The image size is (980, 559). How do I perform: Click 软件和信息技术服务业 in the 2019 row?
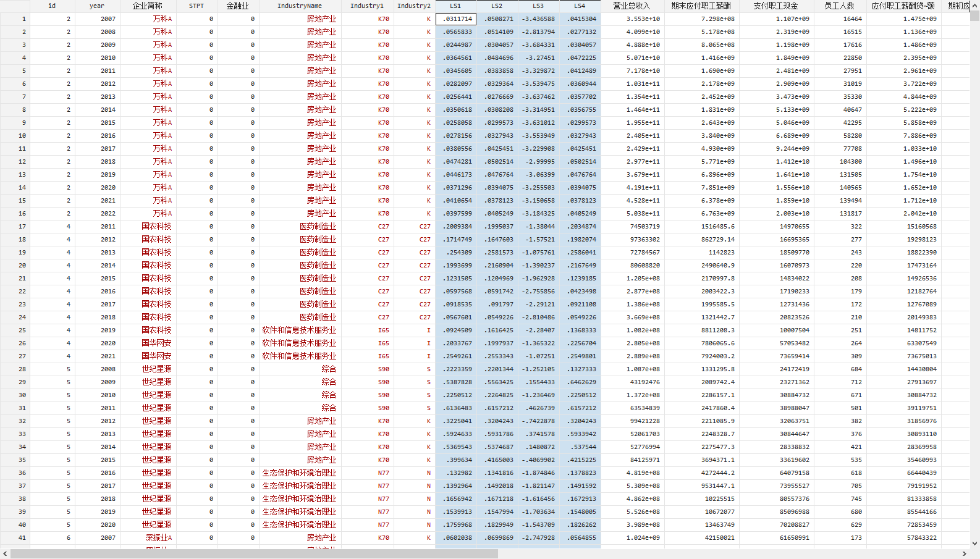(x=300, y=330)
